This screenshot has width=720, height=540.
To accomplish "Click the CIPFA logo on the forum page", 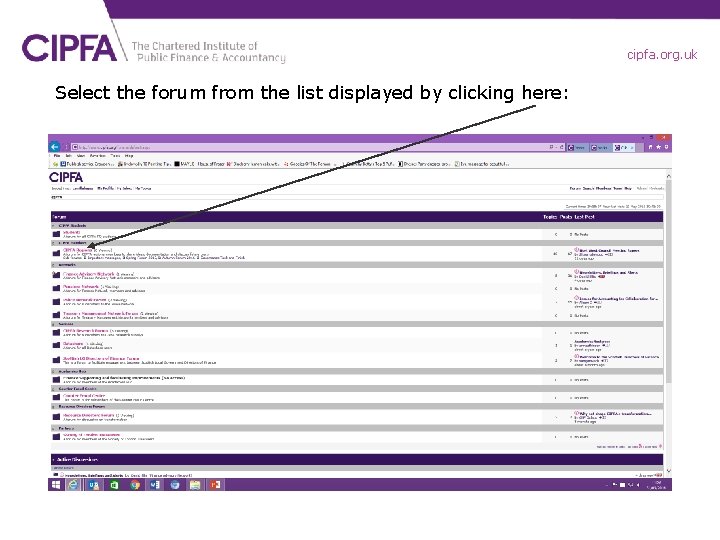I will click(66, 177).
